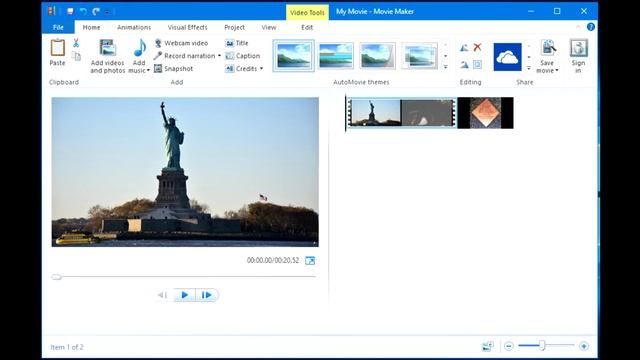Open the Video Tools Edit tab

pyautogui.click(x=307, y=27)
